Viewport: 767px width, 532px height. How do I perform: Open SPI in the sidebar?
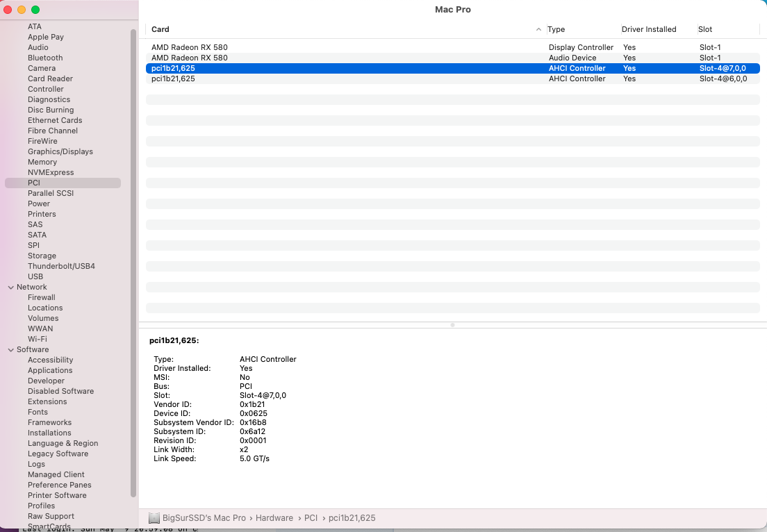point(34,245)
